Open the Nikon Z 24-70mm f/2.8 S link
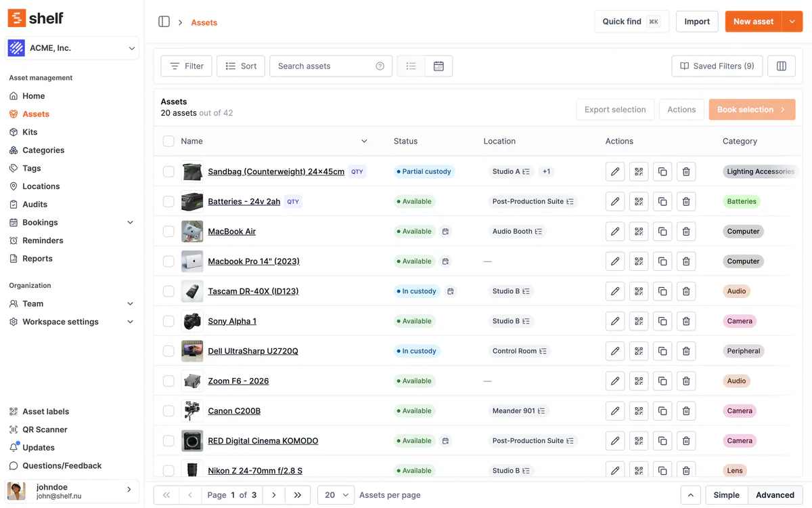The height and width of the screenshot is (508, 812). coord(255,471)
